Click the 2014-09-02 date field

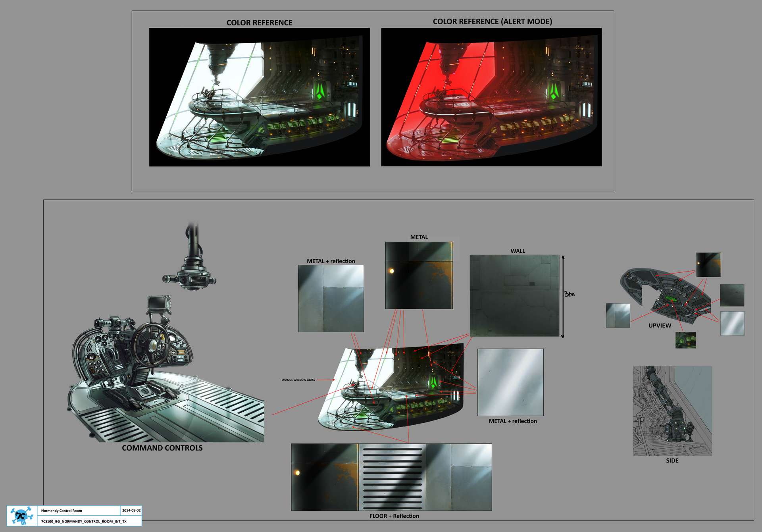coord(131,511)
